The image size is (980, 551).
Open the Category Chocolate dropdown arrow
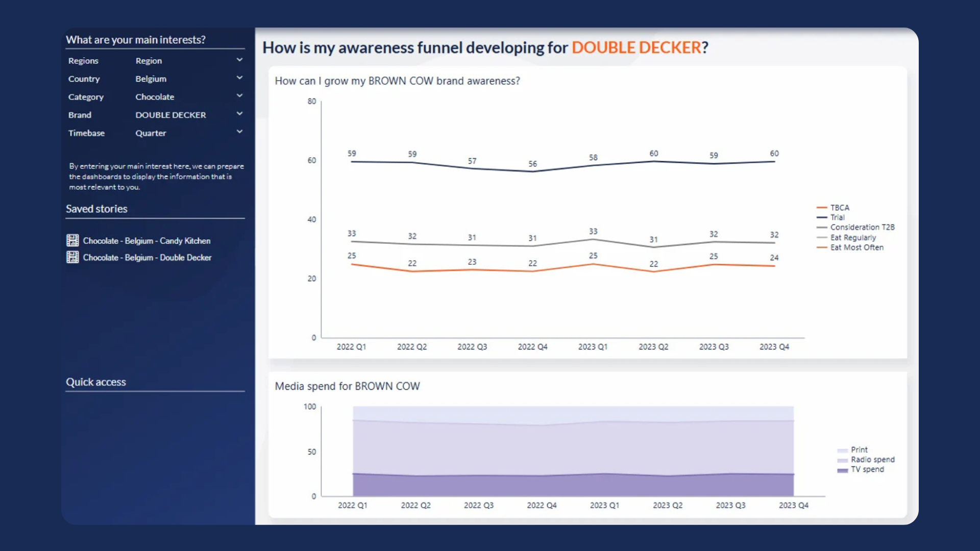[x=239, y=96]
